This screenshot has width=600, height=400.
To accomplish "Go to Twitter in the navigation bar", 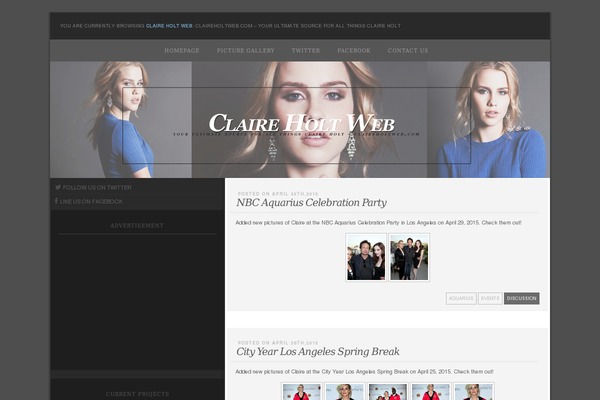I will pos(306,51).
